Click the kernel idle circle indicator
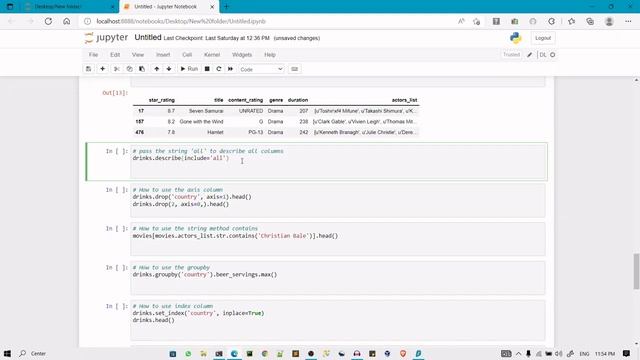 coord(553,55)
